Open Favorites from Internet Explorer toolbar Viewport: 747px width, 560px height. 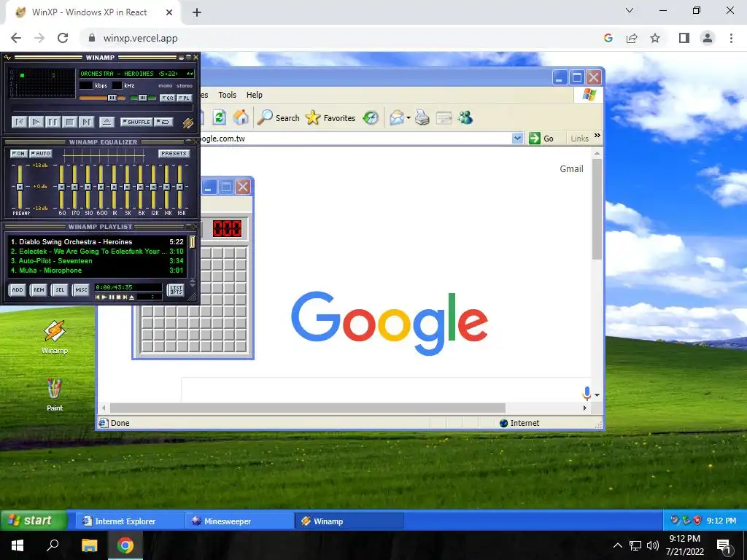pos(330,117)
